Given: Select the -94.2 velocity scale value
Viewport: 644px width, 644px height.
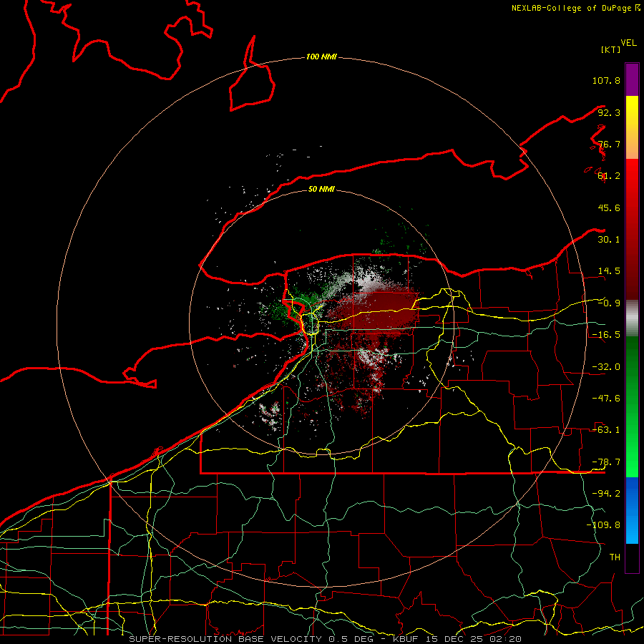Looking at the screenshot, I should tap(606, 494).
